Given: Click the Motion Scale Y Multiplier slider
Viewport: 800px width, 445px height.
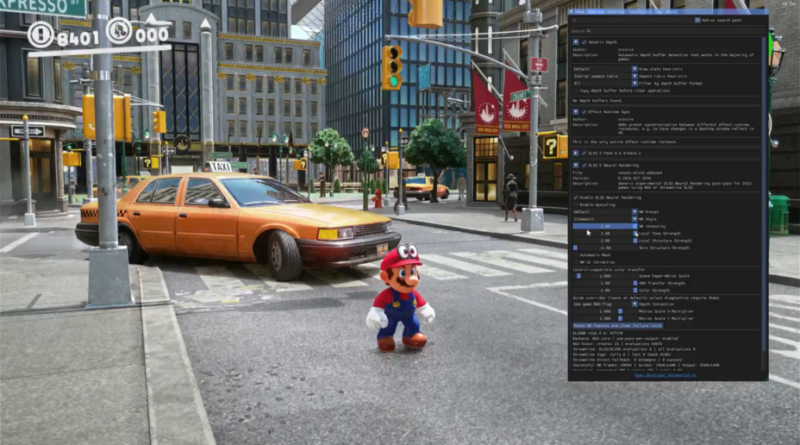Looking at the screenshot, I should (x=605, y=318).
